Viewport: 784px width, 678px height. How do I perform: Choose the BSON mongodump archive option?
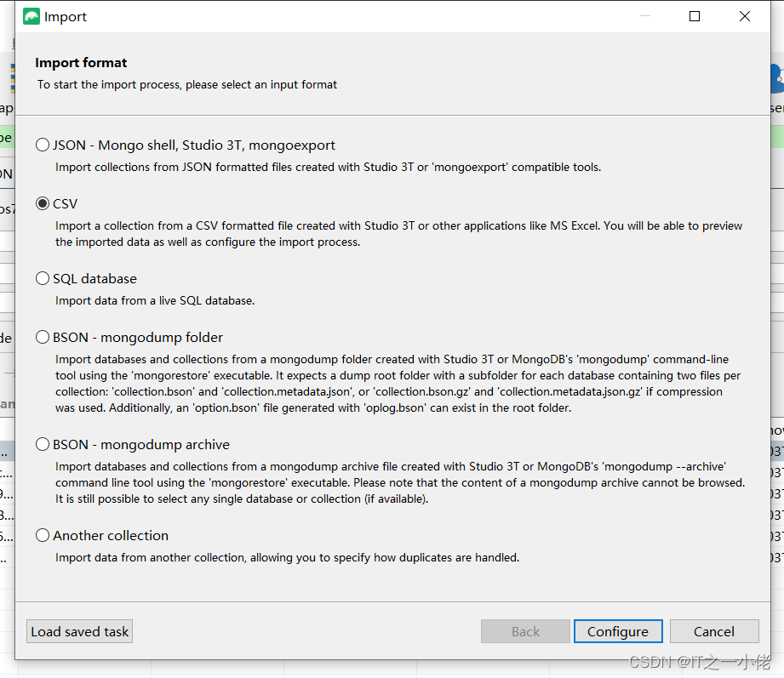[43, 444]
